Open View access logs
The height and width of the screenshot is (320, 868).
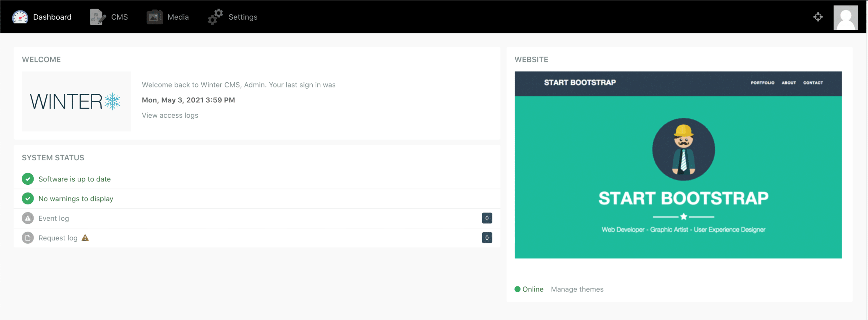point(170,115)
